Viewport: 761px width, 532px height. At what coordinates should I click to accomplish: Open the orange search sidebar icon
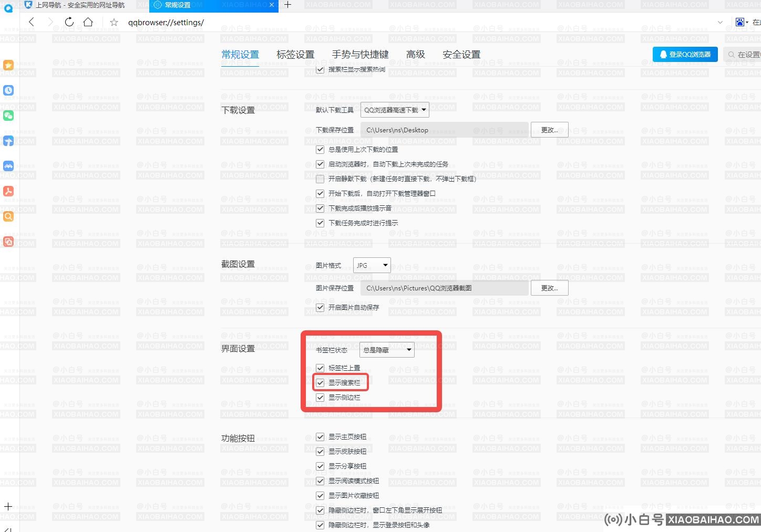pos(8,216)
